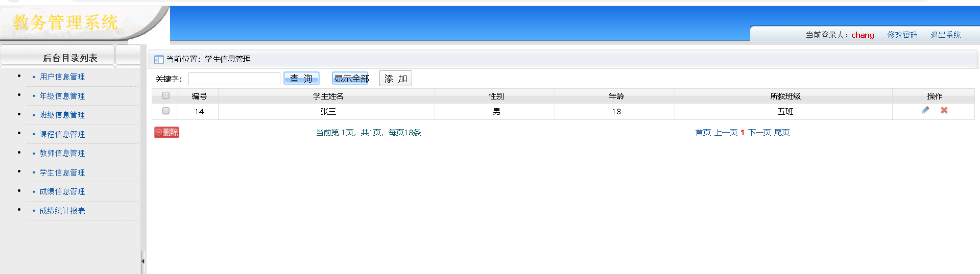Click the age cell 18
Screen dimensions: 980x274
click(x=616, y=111)
